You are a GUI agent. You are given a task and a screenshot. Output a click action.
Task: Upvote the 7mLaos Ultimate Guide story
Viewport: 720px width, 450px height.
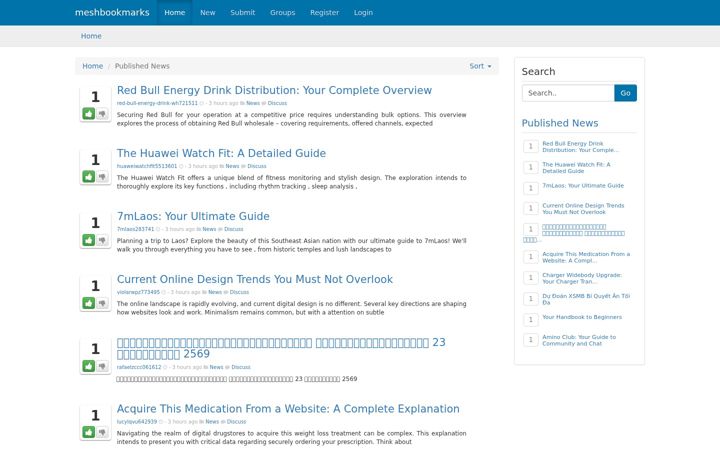pos(89,240)
